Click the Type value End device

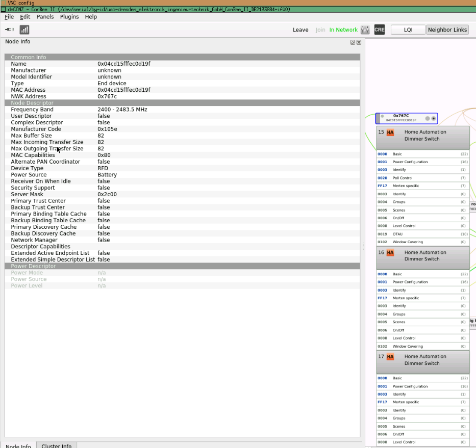coord(112,84)
